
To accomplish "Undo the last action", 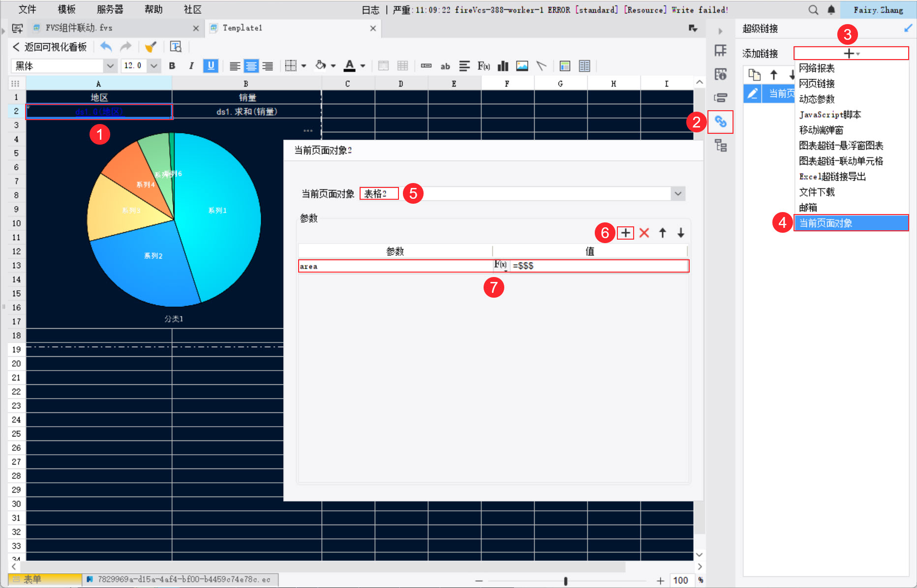I will 106,47.
